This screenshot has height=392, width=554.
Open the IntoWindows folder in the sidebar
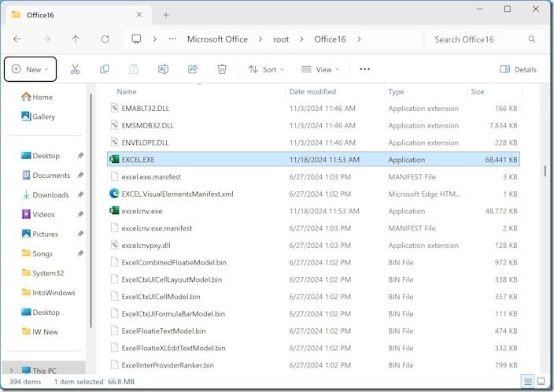click(x=49, y=292)
